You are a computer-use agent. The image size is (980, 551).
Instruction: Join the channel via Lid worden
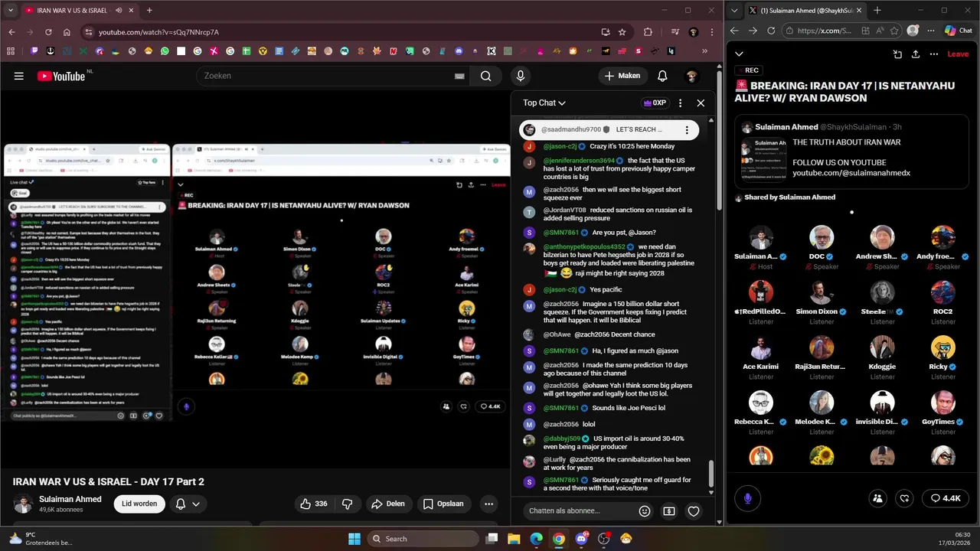pos(139,504)
